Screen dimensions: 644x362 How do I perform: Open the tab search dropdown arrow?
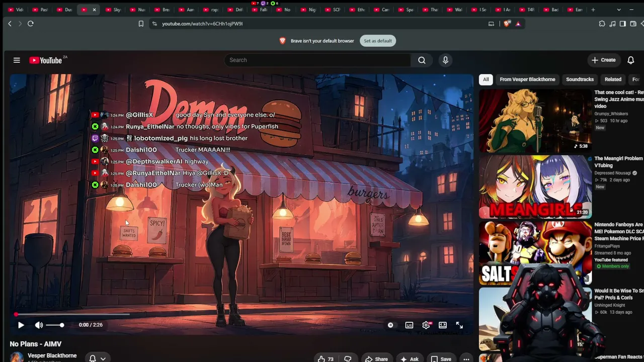coord(619,10)
